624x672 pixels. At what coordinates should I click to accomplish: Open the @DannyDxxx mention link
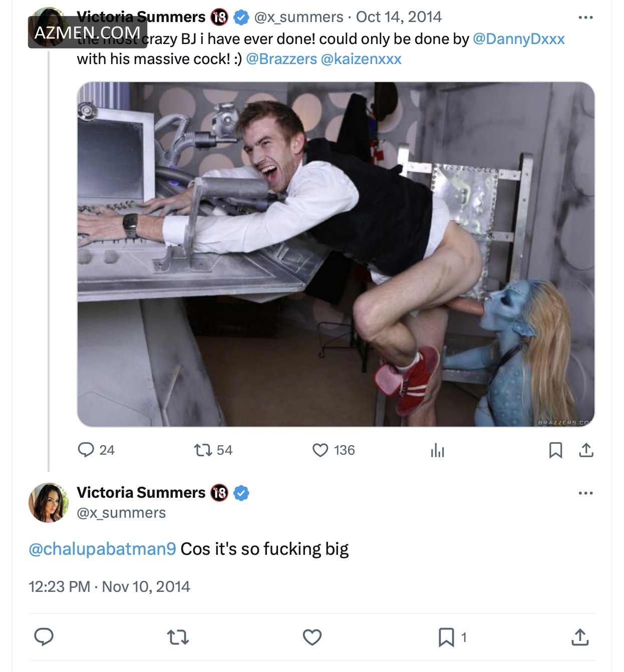[x=518, y=39]
